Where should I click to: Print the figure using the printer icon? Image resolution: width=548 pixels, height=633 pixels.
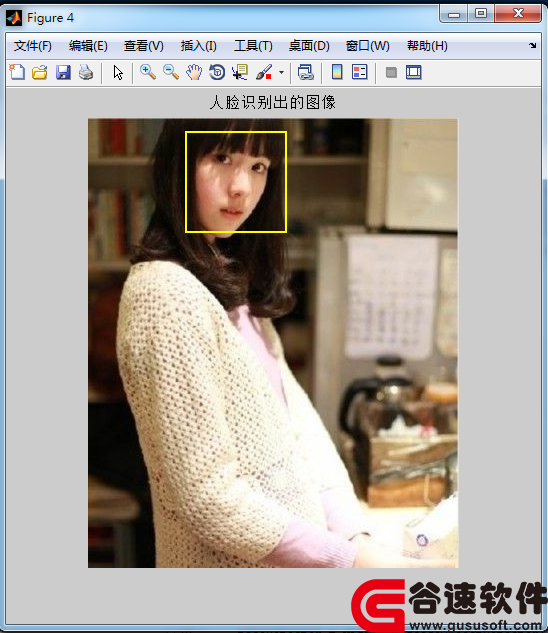86,73
